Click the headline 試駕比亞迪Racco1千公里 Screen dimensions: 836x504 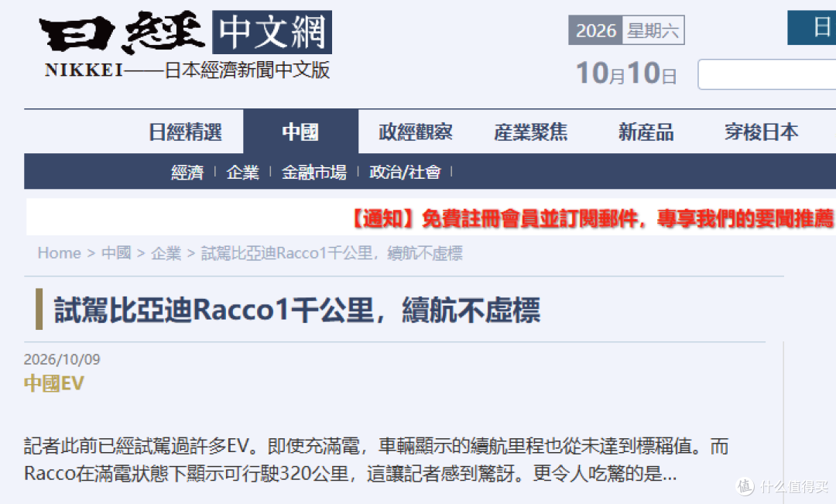pyautogui.click(x=297, y=310)
